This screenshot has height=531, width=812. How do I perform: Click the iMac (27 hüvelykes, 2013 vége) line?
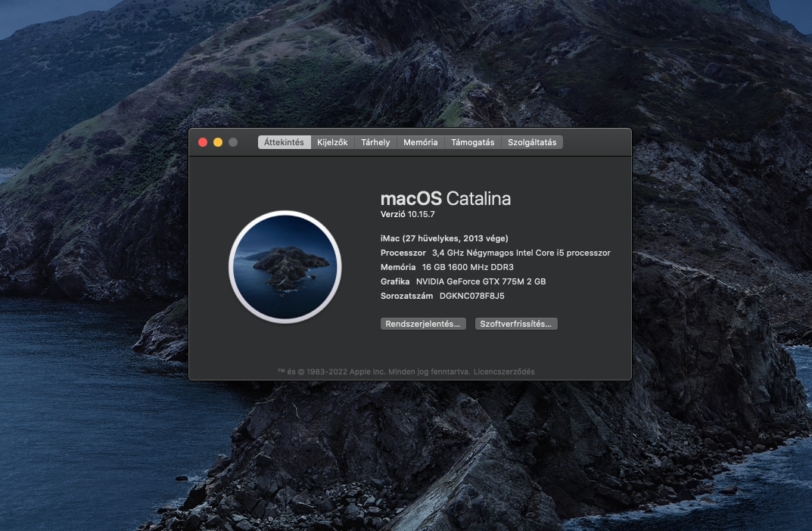click(x=444, y=238)
